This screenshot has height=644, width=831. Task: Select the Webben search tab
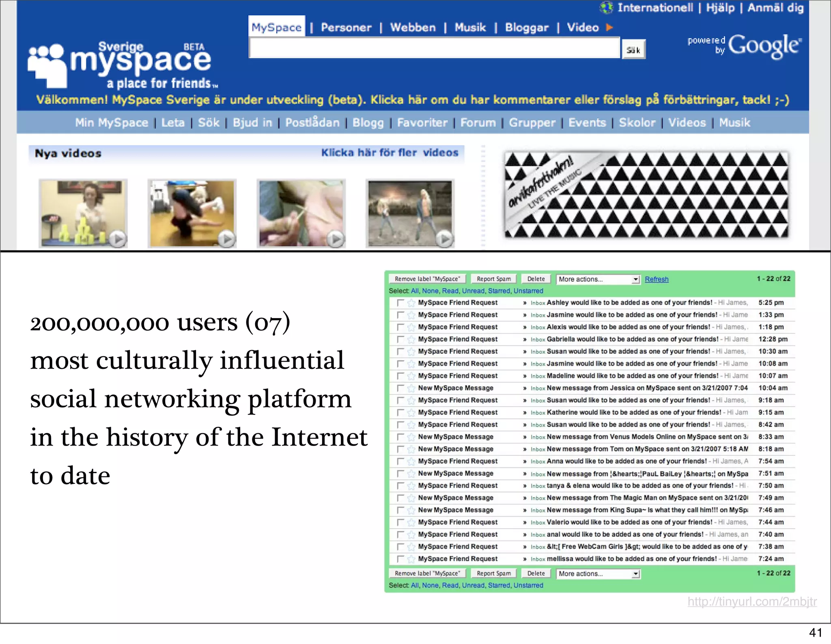pos(413,28)
